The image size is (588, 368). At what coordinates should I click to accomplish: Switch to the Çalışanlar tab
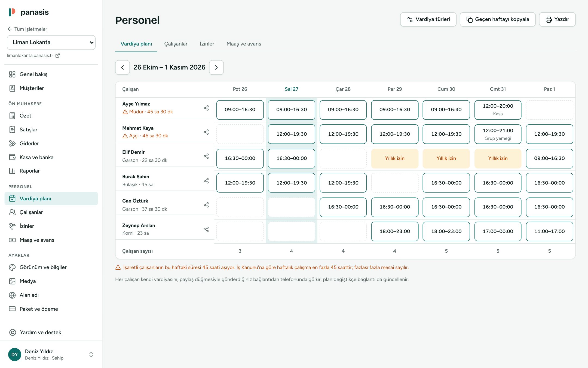tap(176, 44)
